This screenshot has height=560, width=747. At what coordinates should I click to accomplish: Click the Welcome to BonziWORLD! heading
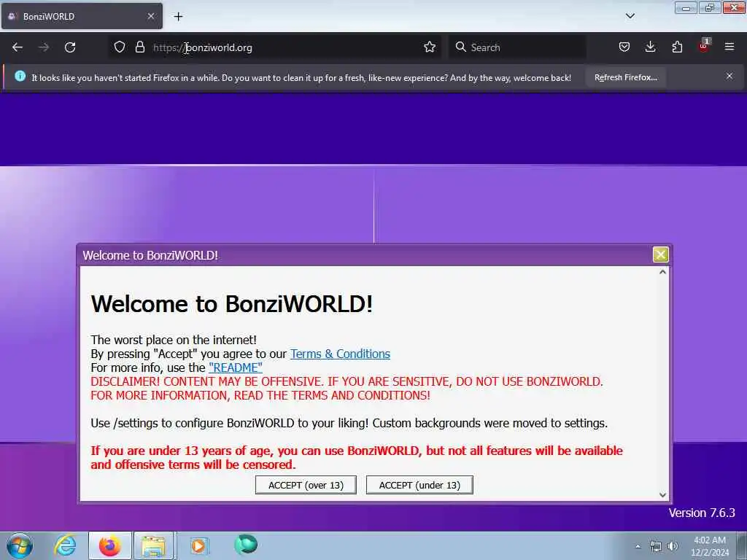point(232,304)
